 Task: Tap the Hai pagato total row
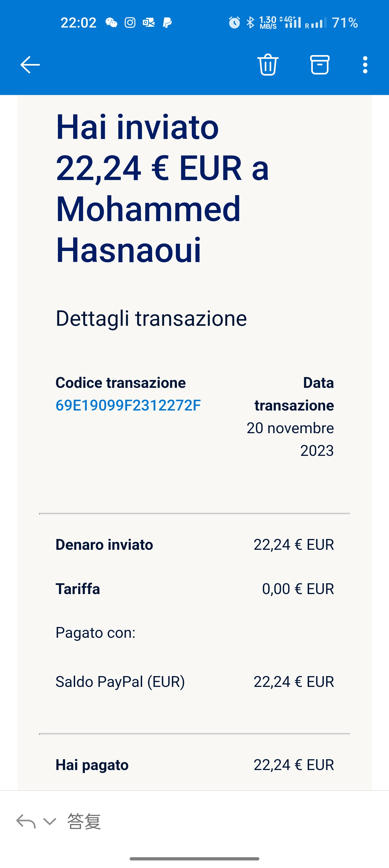(x=195, y=765)
